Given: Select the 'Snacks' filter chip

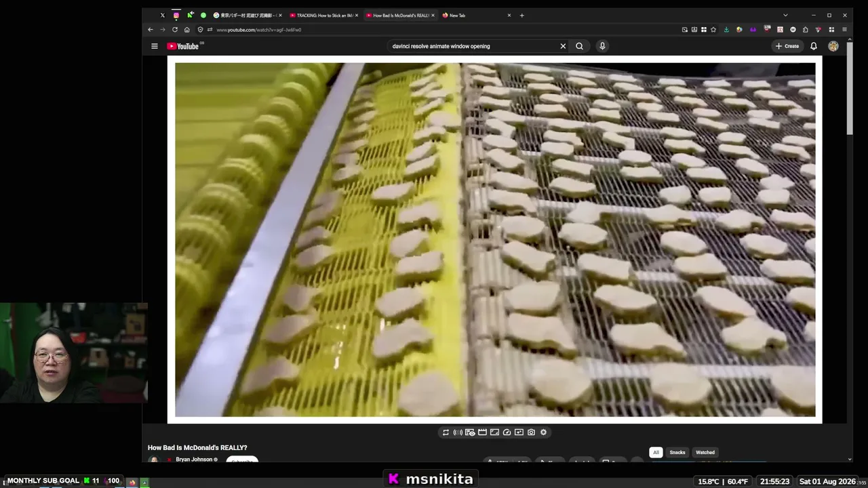Looking at the screenshot, I should coord(677,452).
